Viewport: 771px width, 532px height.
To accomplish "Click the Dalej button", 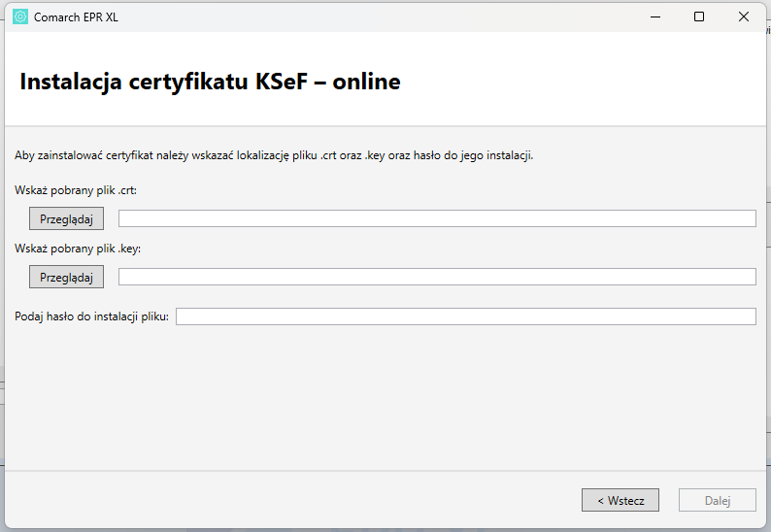I will click(718, 500).
